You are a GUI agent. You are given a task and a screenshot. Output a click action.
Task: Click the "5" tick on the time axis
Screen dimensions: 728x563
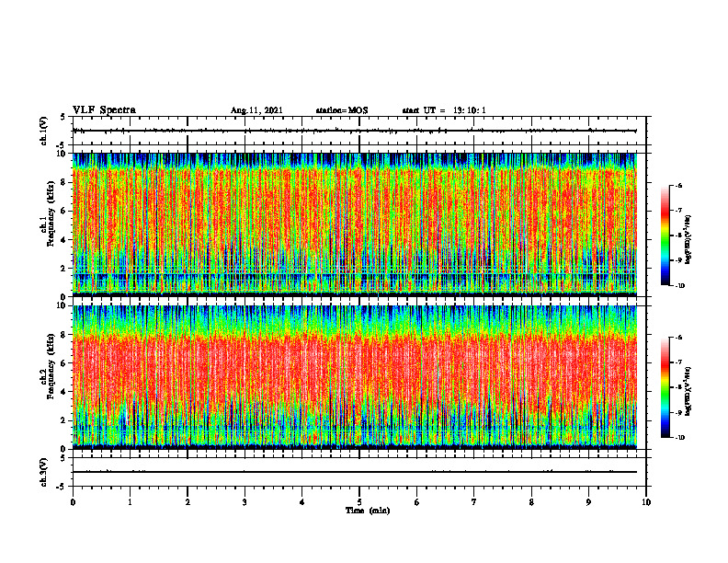click(359, 502)
